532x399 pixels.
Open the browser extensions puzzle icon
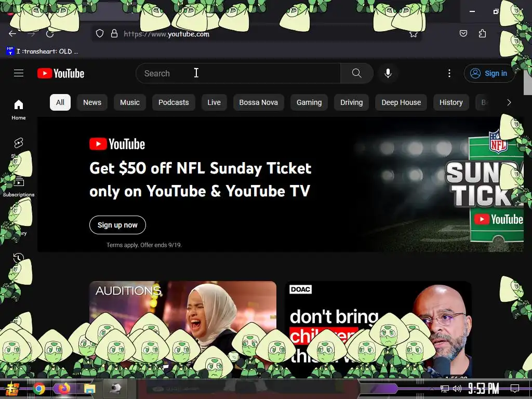point(482,33)
